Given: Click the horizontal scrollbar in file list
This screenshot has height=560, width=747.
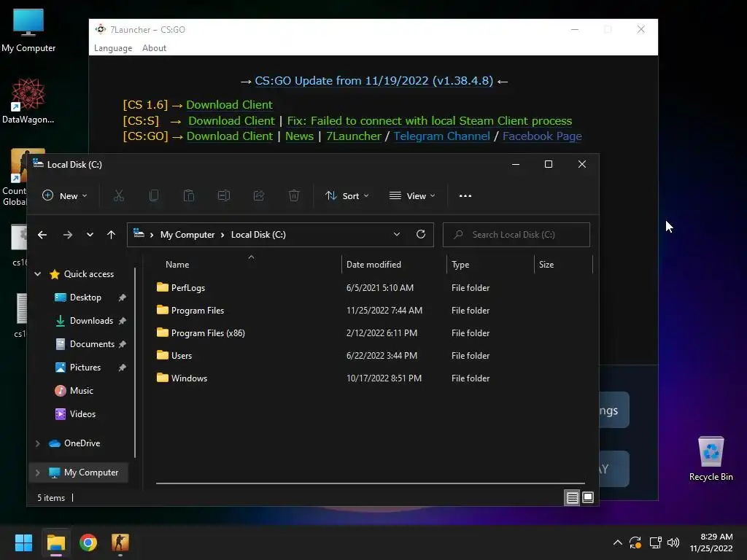Looking at the screenshot, I should 370,483.
